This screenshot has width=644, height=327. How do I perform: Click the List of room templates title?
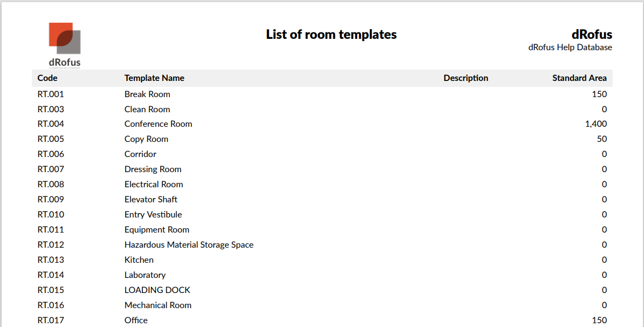pos(331,35)
